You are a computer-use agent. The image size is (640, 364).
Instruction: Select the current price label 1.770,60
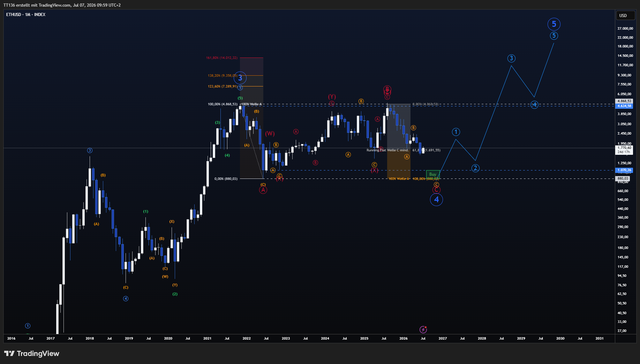pyautogui.click(x=624, y=148)
